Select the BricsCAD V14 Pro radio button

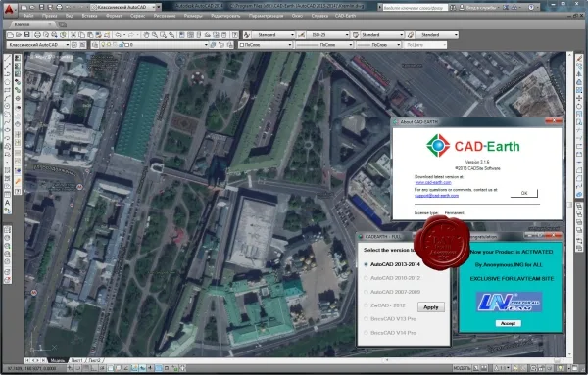[x=366, y=333]
